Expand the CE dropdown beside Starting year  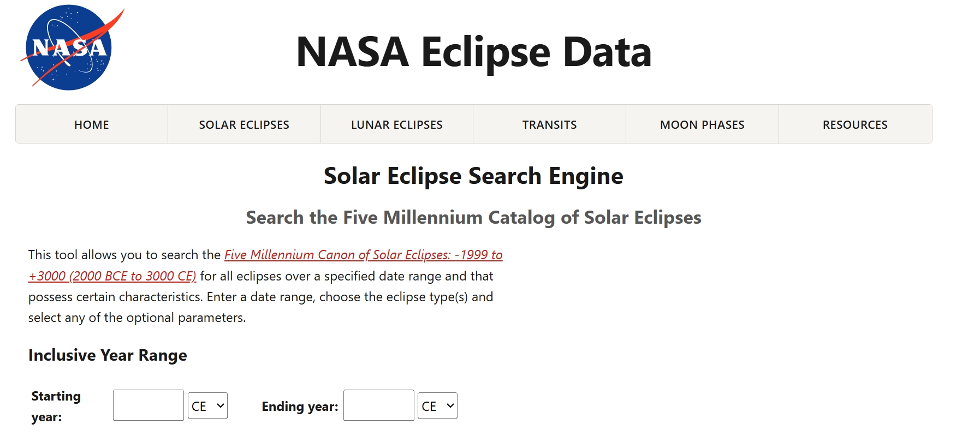207,406
